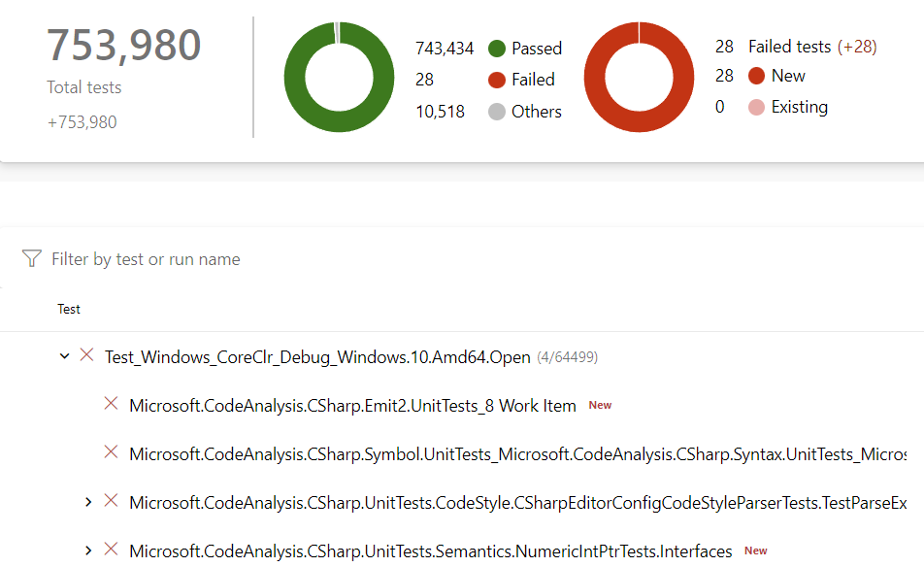Viewport: 924px width, 567px height.
Task: Click the 10,518 others count
Action: (x=441, y=112)
